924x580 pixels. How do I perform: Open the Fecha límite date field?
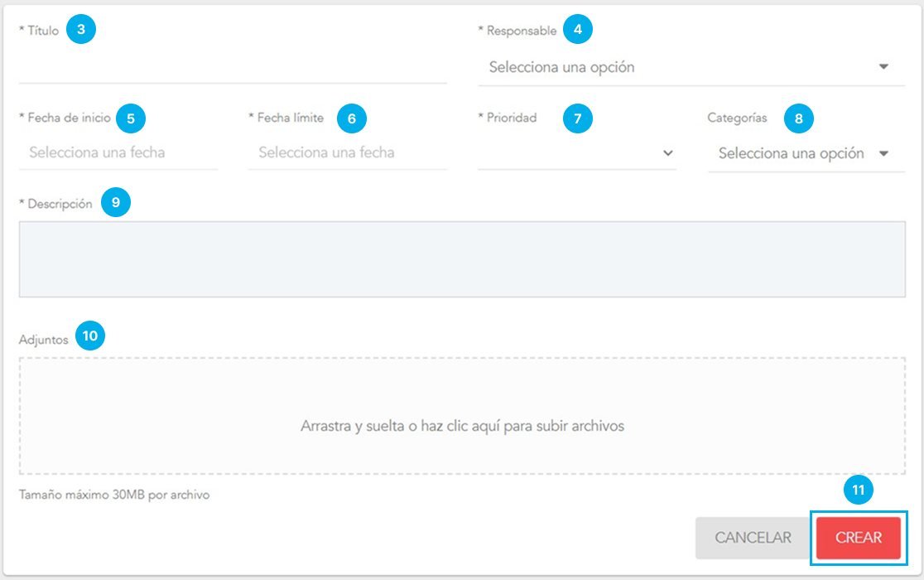coord(347,152)
